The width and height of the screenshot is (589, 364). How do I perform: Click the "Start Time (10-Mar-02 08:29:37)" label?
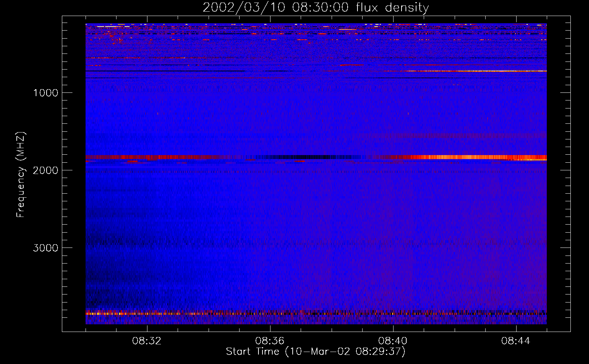[x=316, y=352]
